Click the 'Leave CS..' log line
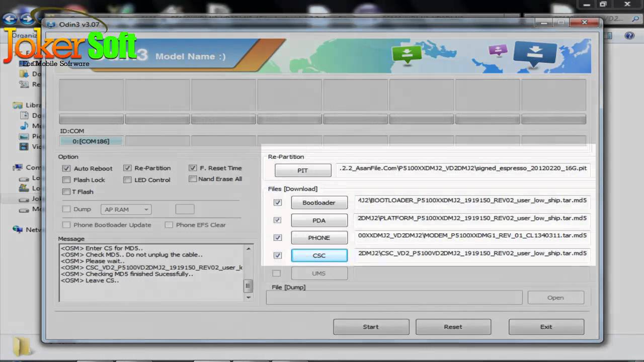644x362 pixels. pos(90,281)
